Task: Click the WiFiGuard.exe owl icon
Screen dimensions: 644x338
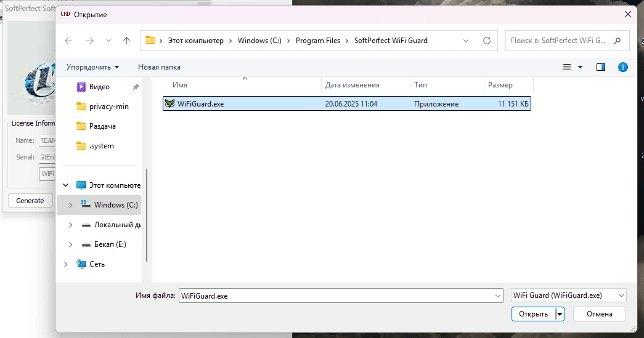Action: coord(169,104)
